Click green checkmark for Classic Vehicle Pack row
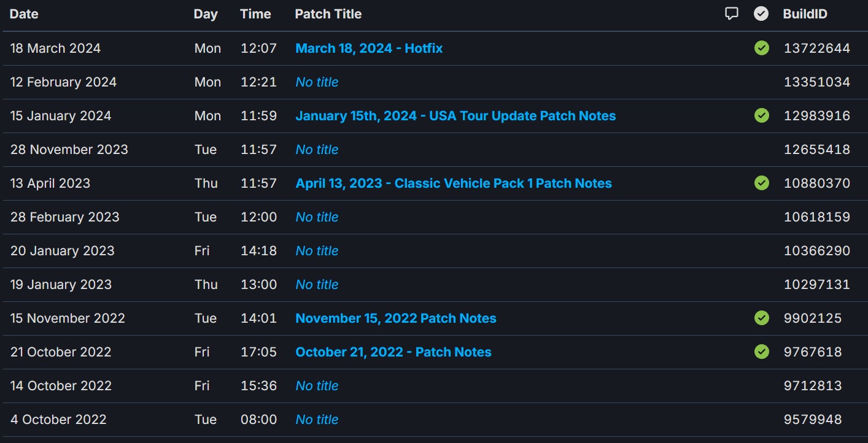 [762, 183]
